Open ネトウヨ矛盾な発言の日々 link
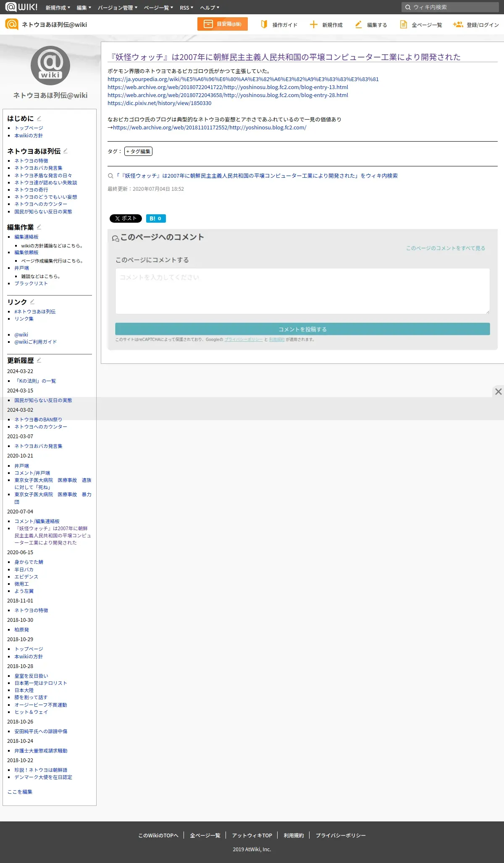The image size is (504, 863). coord(43,175)
